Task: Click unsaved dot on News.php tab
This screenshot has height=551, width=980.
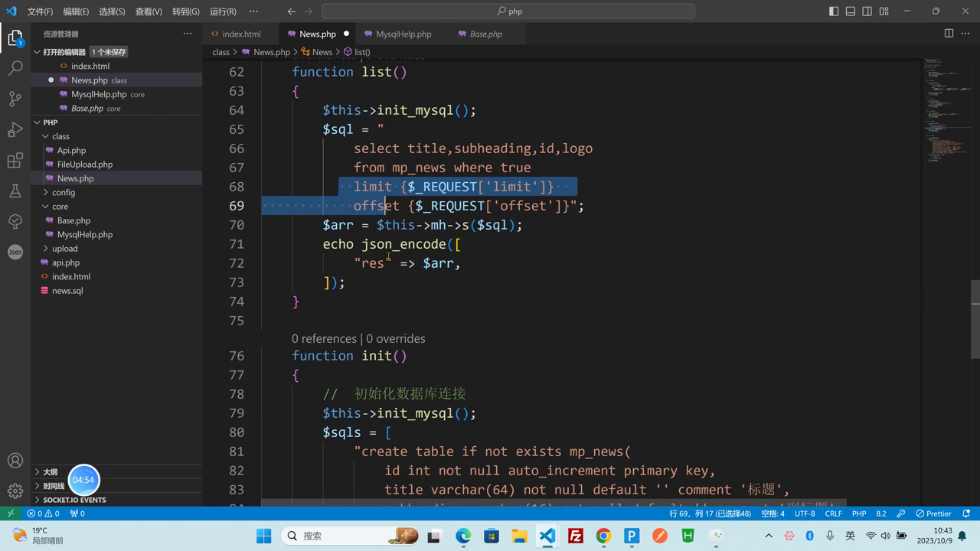Action: [346, 34]
